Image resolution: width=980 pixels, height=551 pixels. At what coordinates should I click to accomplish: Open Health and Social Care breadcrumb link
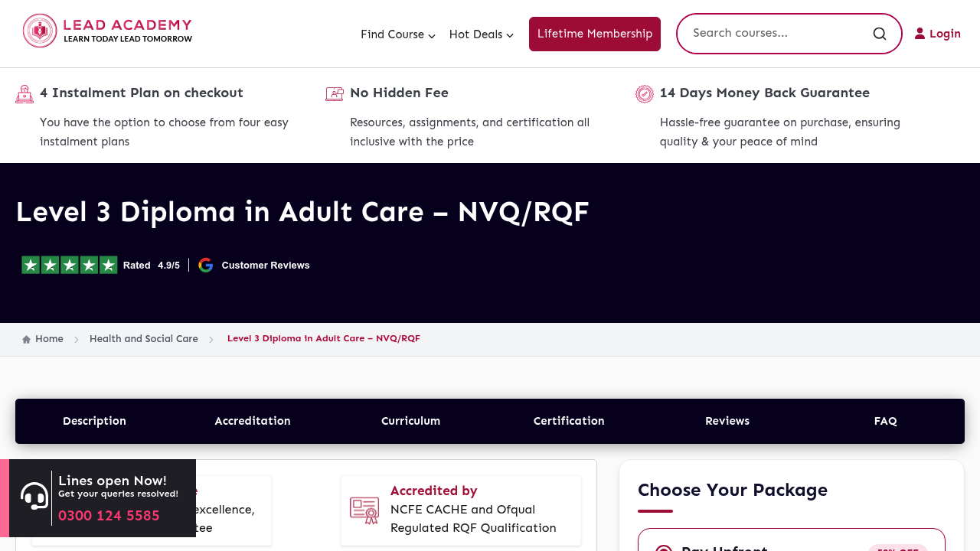click(x=144, y=339)
